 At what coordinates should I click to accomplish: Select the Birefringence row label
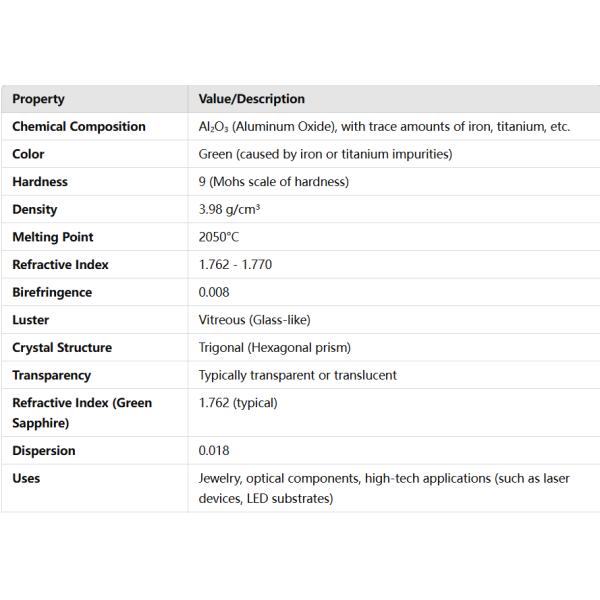click(x=52, y=293)
